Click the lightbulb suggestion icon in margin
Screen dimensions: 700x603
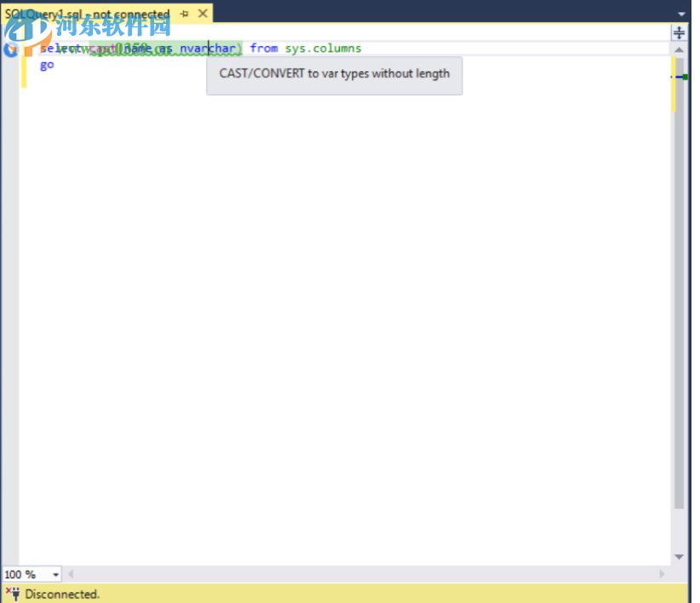[x=10, y=49]
